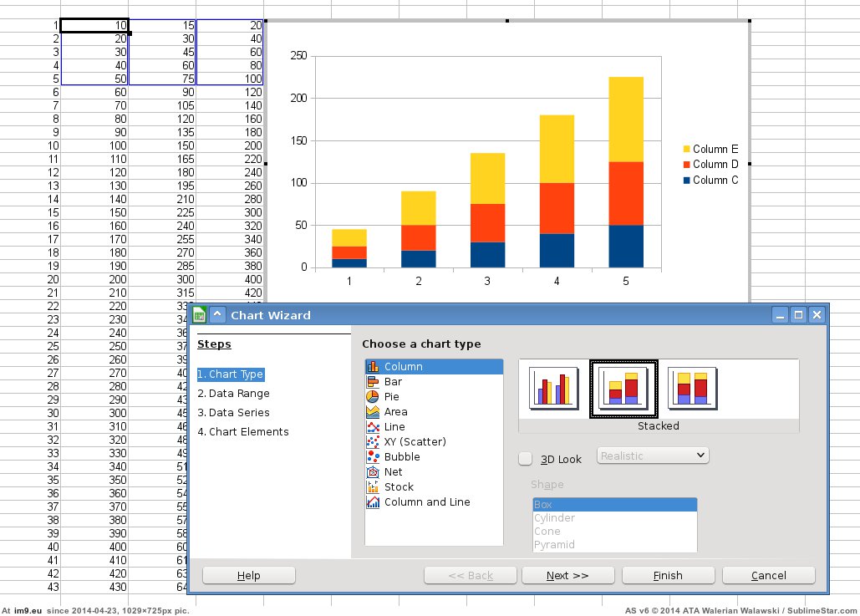The width and height of the screenshot is (860, 616).
Task: Select the Net chart type icon
Action: pyautogui.click(x=373, y=472)
